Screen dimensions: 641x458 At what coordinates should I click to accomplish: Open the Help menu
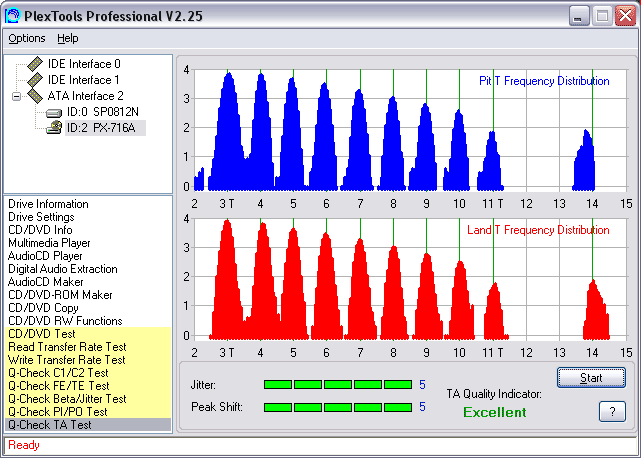(x=67, y=38)
